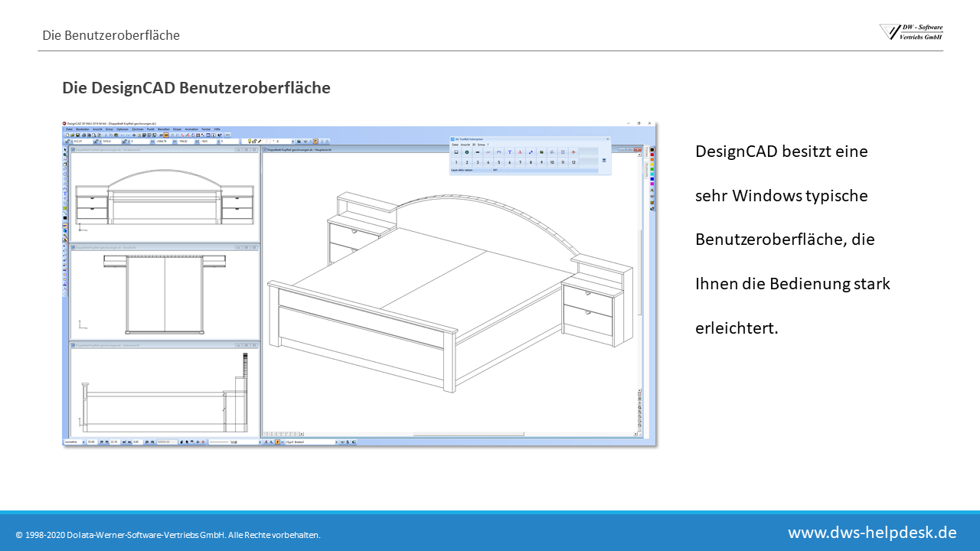980x551 pixels.
Task: Open www.dws-helpdesk.de link
Action: (x=872, y=532)
